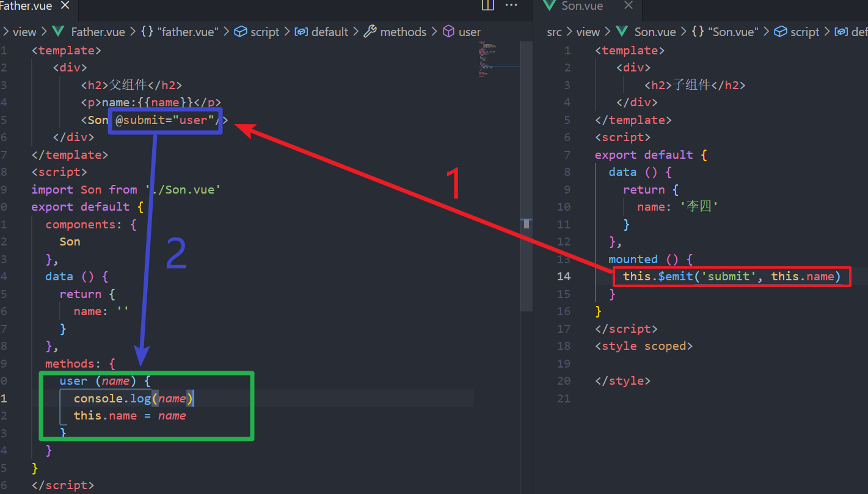868x494 pixels.
Task: Click the closing '</template>' tag in Son.vue
Action: tap(633, 120)
